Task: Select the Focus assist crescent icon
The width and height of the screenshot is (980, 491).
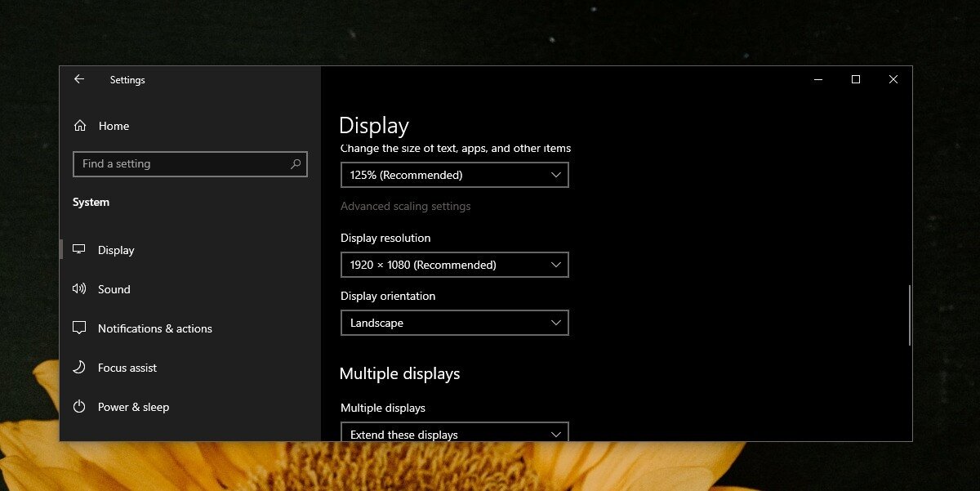Action: point(79,367)
